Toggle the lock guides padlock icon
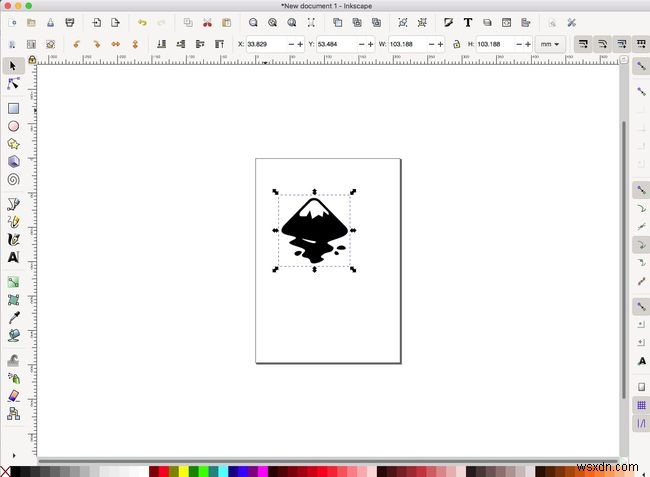 (x=32, y=60)
